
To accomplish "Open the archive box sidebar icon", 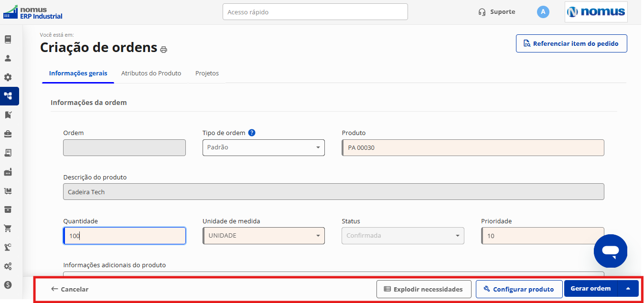I will pos(8,209).
